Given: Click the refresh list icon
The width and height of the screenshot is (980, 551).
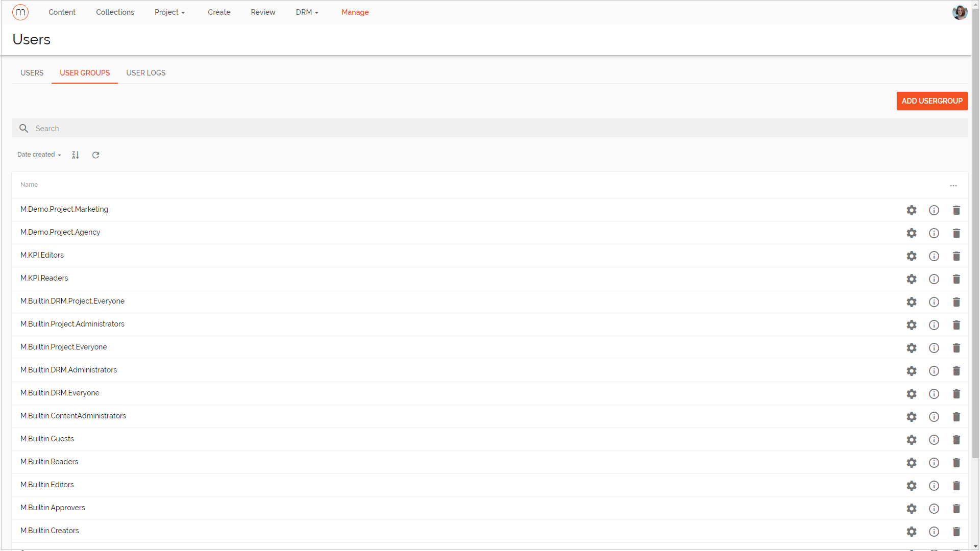Looking at the screenshot, I should (x=95, y=155).
